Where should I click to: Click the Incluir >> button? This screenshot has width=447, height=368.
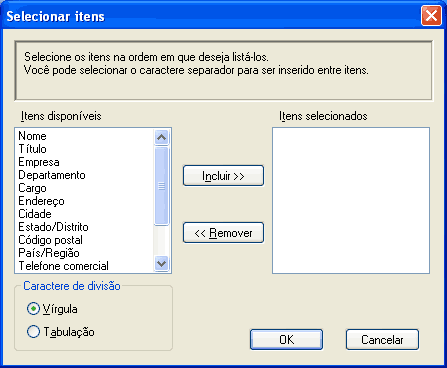click(223, 175)
